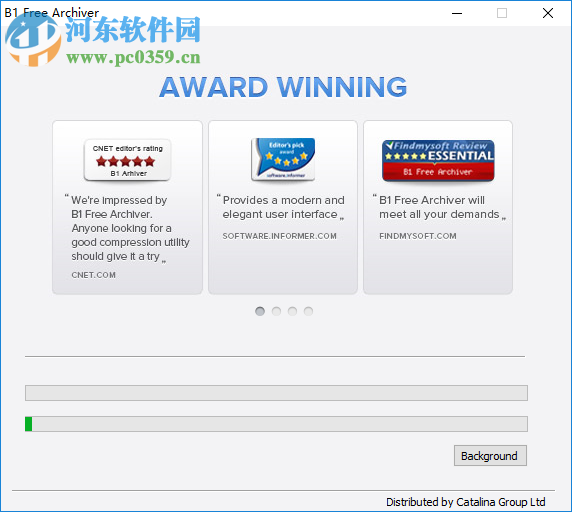Select the second carousel page dot

[x=276, y=311]
